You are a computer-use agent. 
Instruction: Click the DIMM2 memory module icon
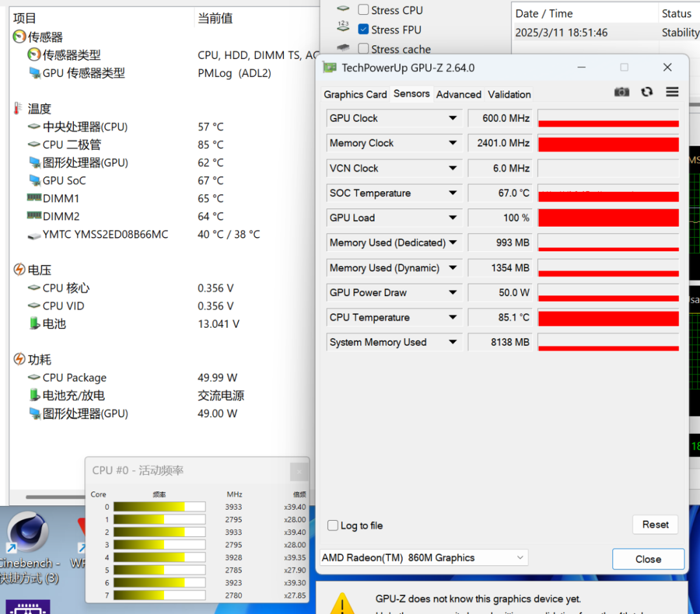(x=34, y=216)
